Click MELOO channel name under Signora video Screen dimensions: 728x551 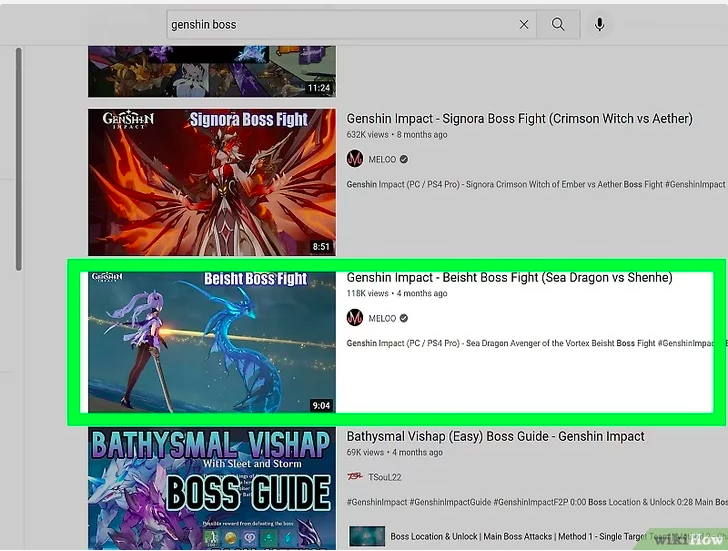[382, 160]
